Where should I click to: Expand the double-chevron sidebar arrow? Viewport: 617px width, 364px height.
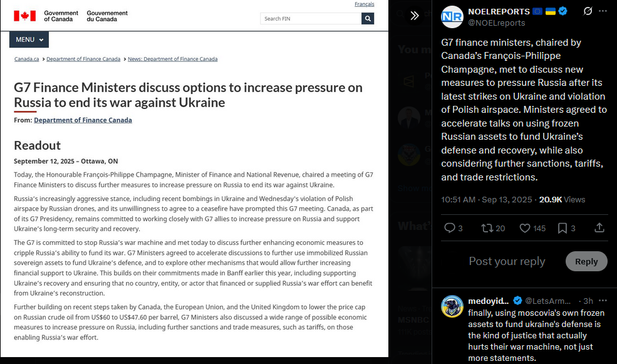tap(414, 16)
